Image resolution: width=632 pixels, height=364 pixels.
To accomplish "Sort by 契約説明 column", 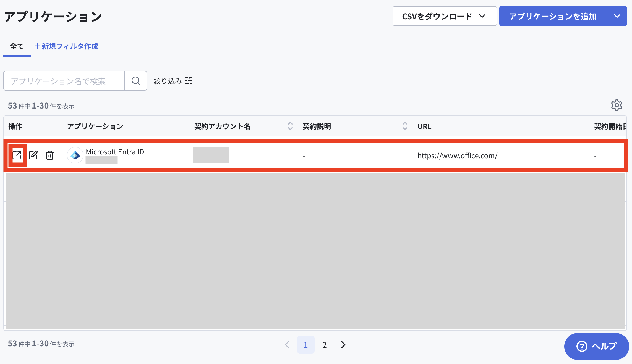I will click(405, 126).
